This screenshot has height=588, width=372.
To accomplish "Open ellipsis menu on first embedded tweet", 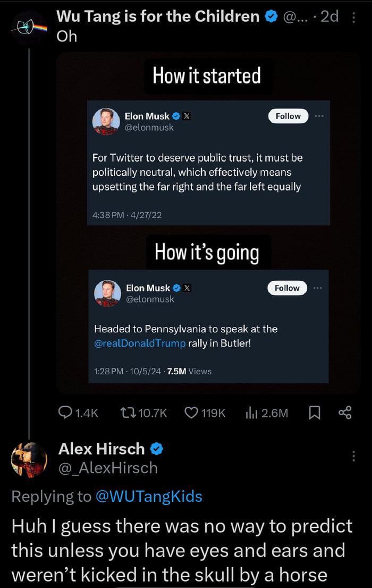I will [x=319, y=116].
